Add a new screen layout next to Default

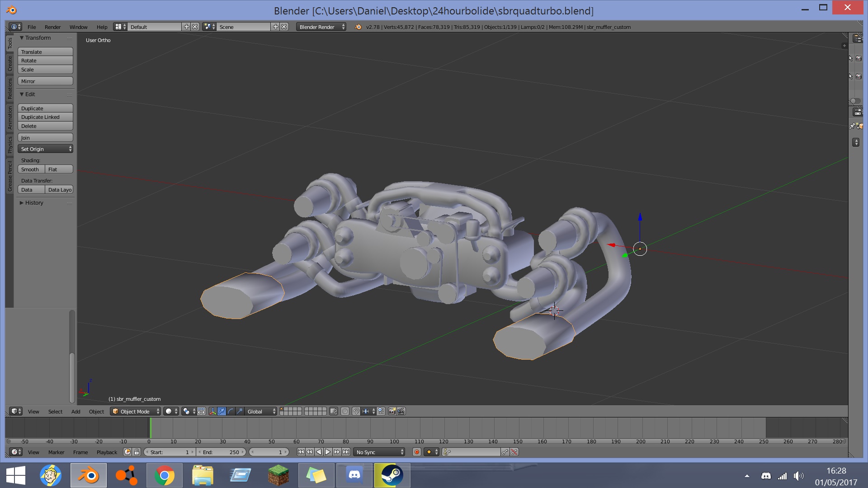[186, 27]
